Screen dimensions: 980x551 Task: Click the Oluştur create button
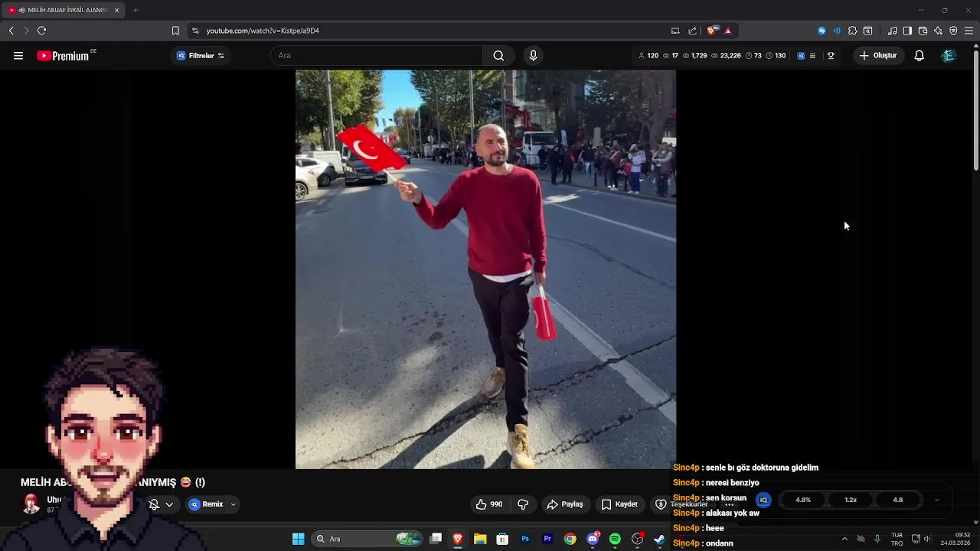[x=877, y=55]
